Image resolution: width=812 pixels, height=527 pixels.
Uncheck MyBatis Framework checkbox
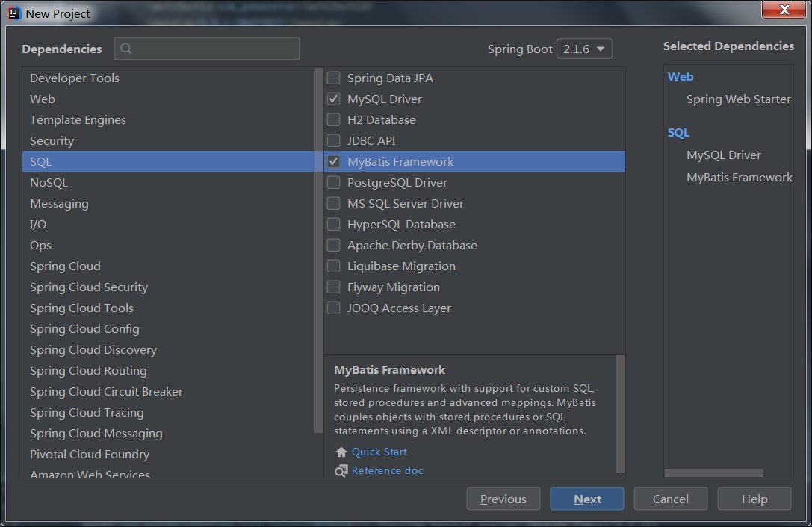(333, 161)
